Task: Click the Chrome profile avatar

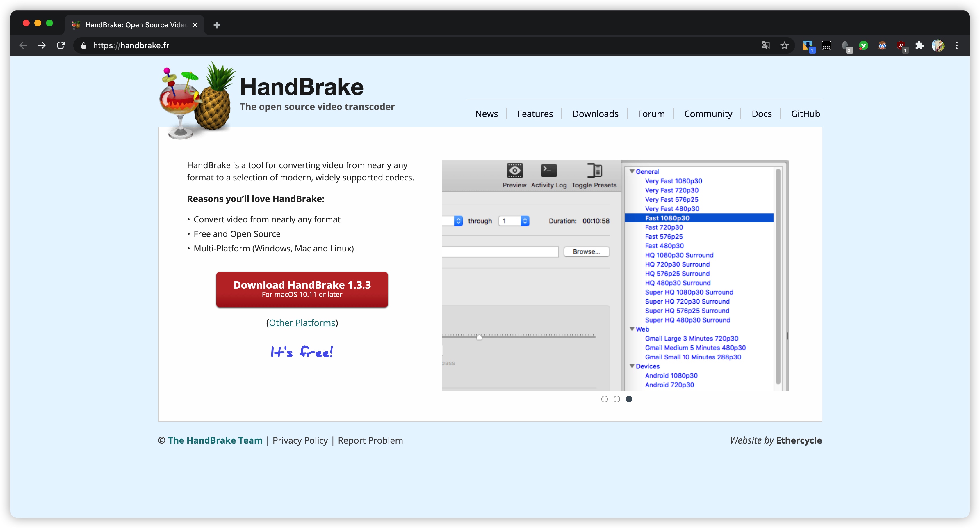Action: click(x=938, y=46)
